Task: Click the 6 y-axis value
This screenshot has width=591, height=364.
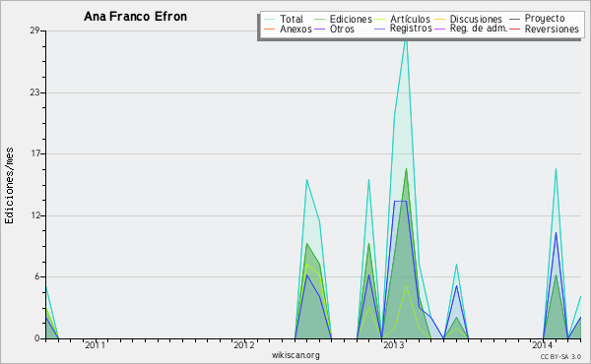Action: tap(37, 276)
